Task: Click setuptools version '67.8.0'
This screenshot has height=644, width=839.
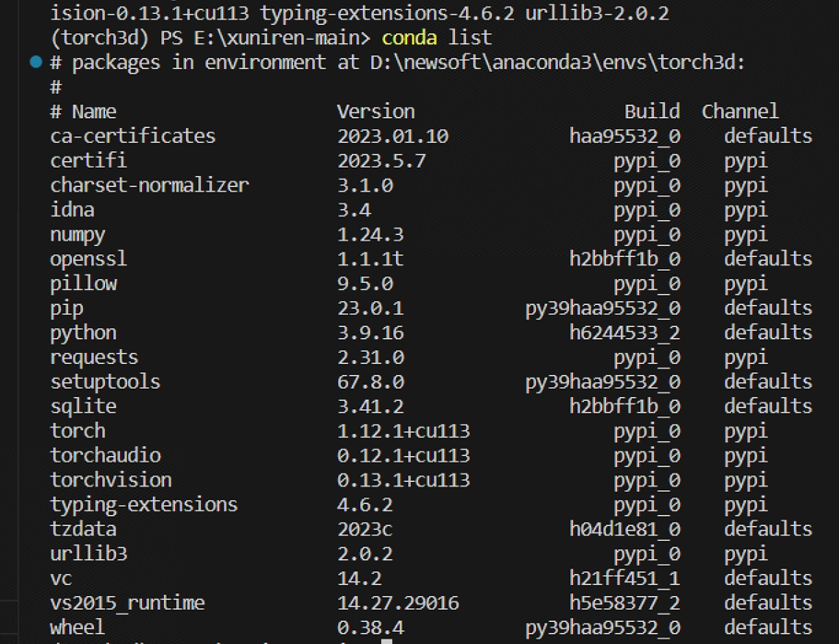Action: pyautogui.click(x=370, y=382)
